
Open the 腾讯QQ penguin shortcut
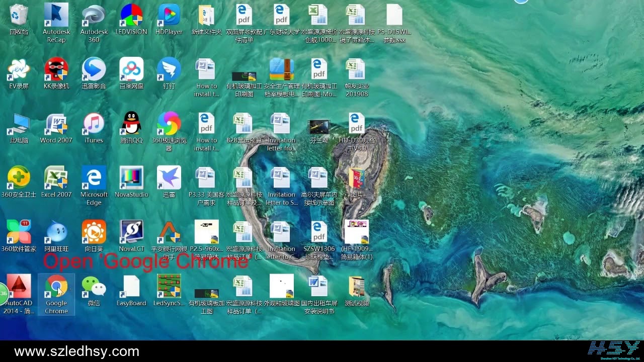pyautogui.click(x=131, y=129)
